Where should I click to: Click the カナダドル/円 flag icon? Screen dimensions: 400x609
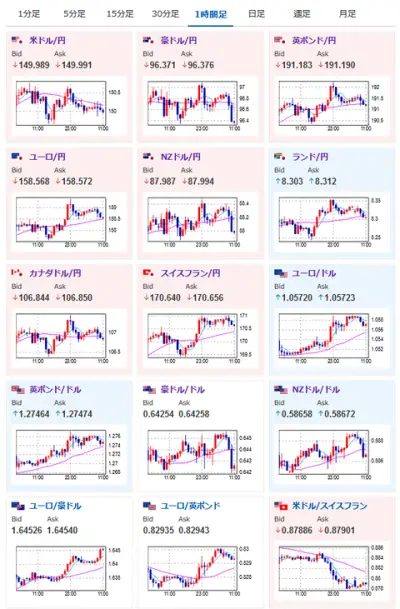[x=17, y=273]
